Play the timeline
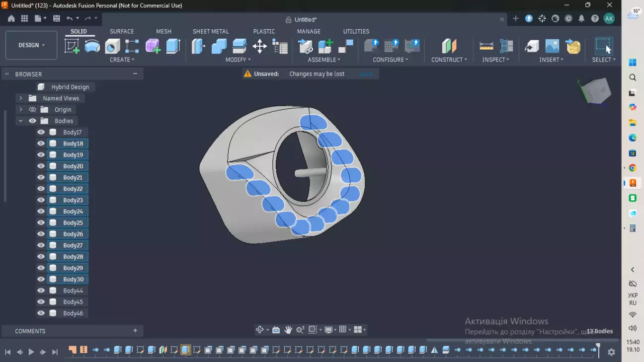Image resolution: width=644 pixels, height=362 pixels. pos(31,352)
